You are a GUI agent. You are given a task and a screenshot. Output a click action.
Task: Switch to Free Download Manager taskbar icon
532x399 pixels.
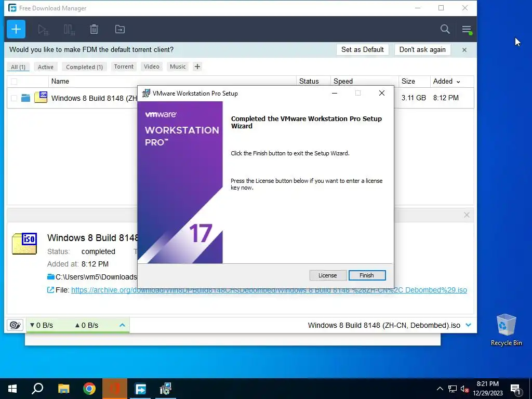(x=140, y=389)
